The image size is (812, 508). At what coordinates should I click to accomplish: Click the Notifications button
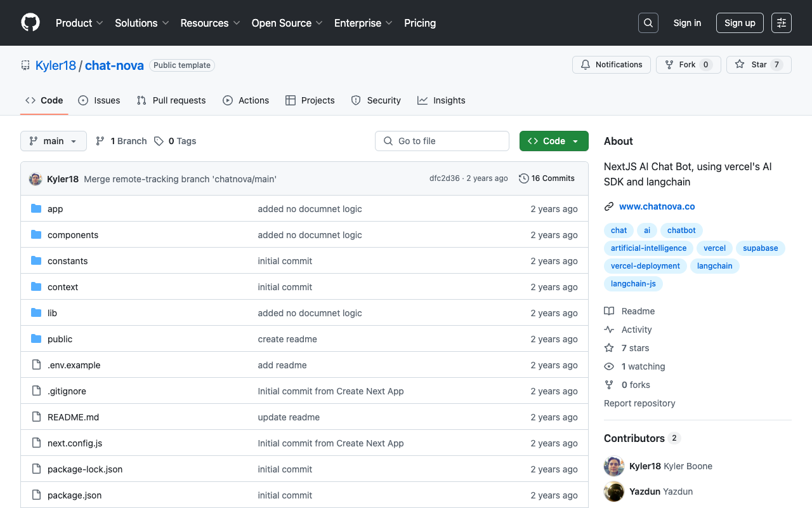(612, 65)
